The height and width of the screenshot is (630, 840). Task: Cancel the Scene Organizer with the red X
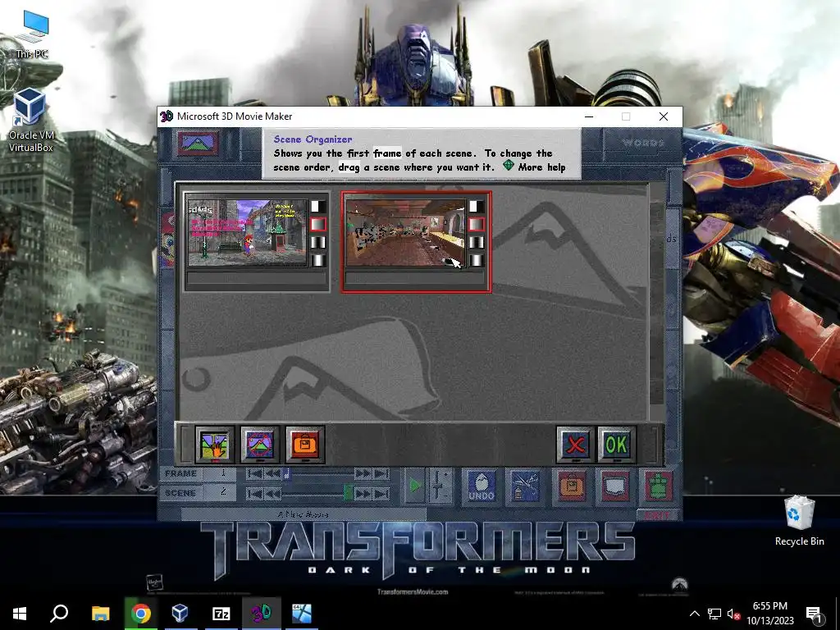point(575,444)
